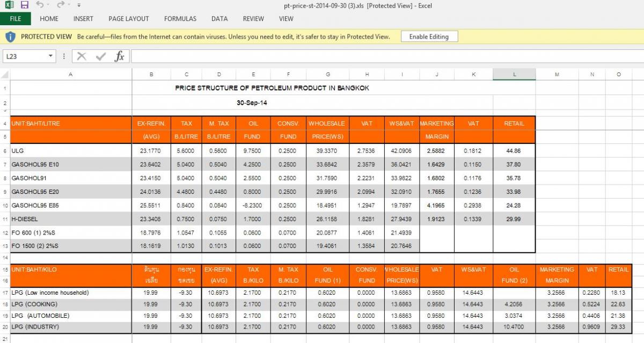644x343 pixels.
Task: Switch to the PAGE LAYOUT ribbon tab
Action: pyautogui.click(x=128, y=19)
